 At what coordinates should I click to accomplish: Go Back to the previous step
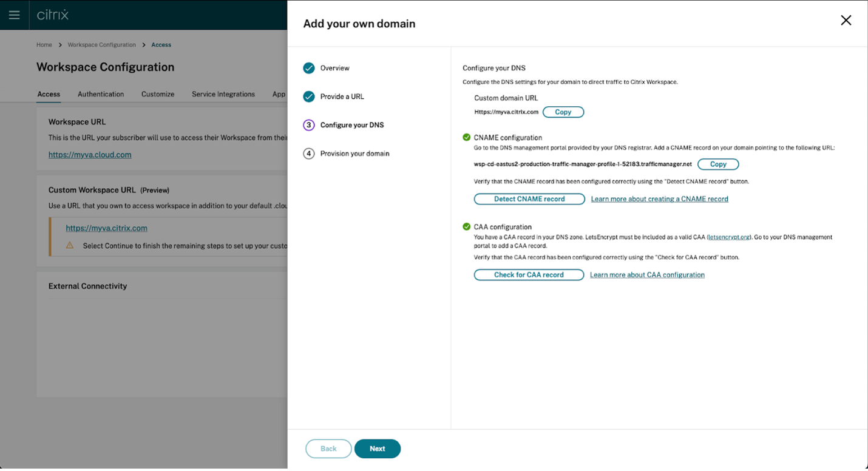tap(328, 449)
